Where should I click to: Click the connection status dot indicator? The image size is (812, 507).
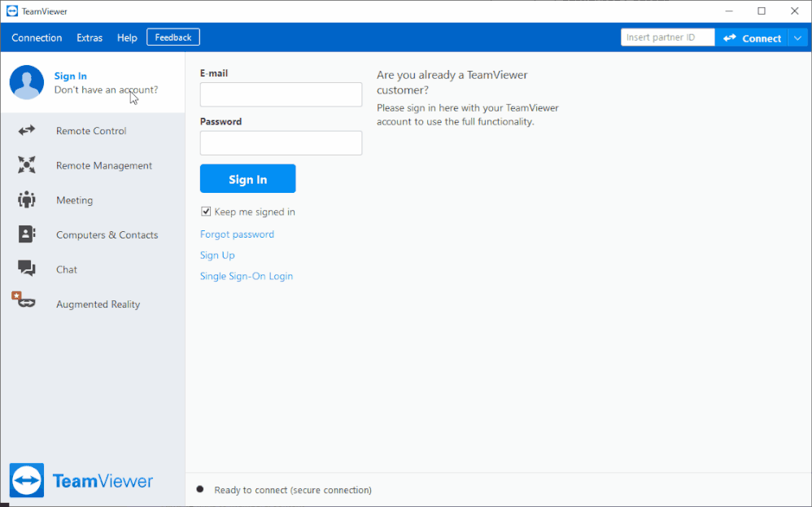click(x=200, y=489)
